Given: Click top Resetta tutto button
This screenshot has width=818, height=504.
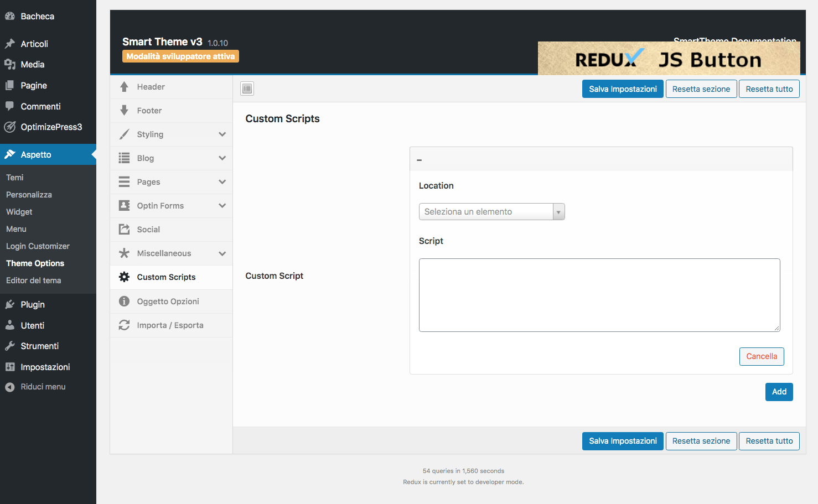Looking at the screenshot, I should (769, 89).
